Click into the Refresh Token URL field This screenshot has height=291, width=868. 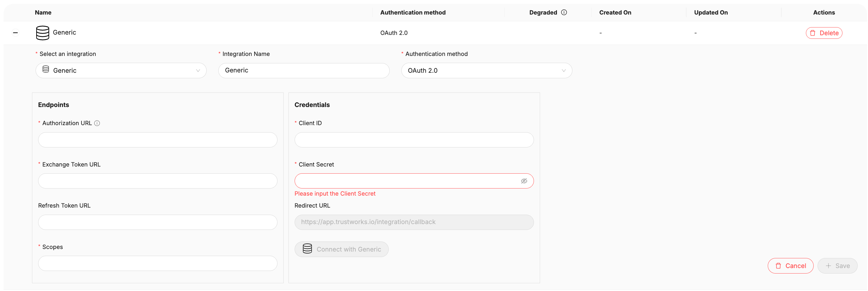coord(157,222)
